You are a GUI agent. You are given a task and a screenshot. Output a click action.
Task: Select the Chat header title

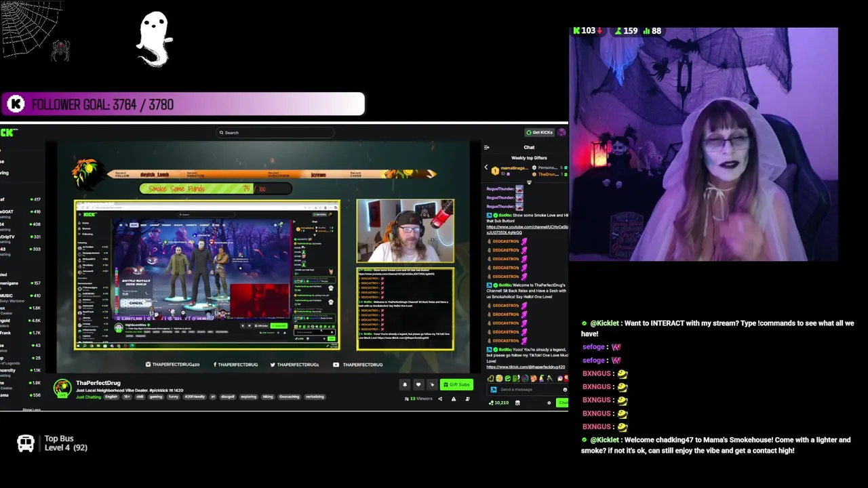[x=529, y=147]
